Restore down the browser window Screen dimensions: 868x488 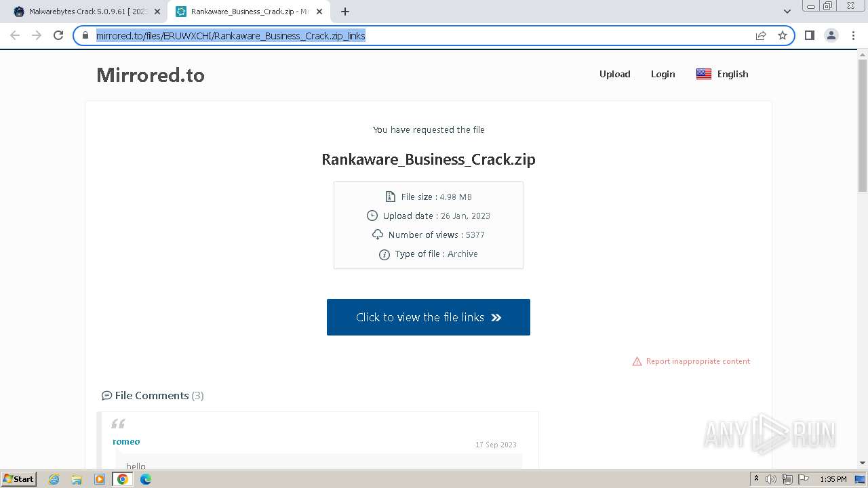coord(827,6)
